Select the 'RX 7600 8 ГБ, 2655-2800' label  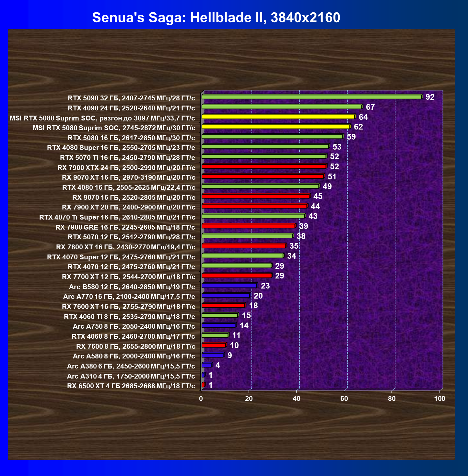[135, 346]
